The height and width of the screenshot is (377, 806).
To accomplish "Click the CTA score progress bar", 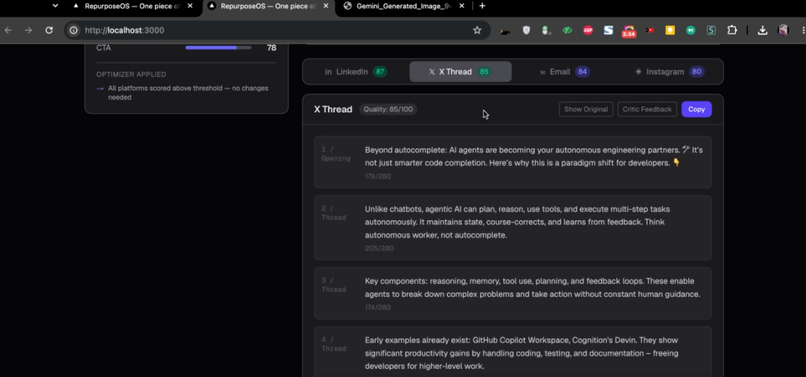I will click(x=218, y=48).
